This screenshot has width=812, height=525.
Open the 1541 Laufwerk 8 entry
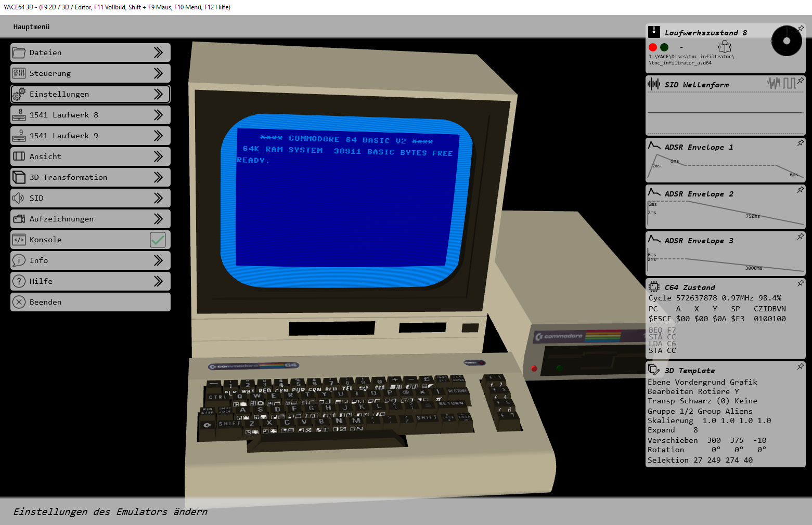click(91, 115)
